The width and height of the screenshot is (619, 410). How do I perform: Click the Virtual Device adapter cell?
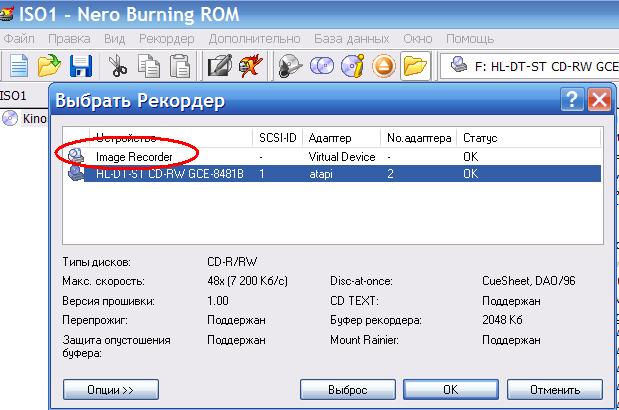tap(342, 157)
